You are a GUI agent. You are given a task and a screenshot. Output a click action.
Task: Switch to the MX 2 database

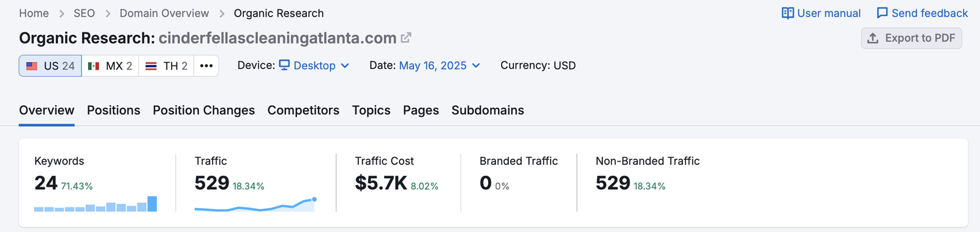click(x=110, y=65)
